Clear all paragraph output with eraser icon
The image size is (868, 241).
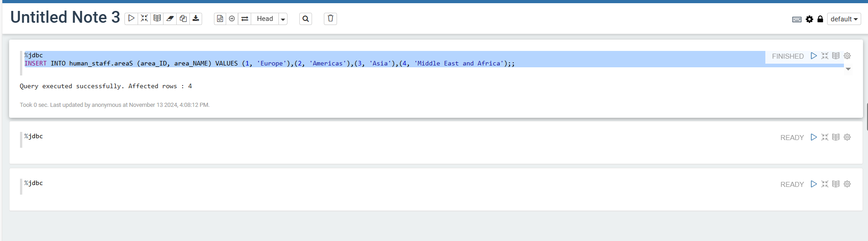pos(170,19)
